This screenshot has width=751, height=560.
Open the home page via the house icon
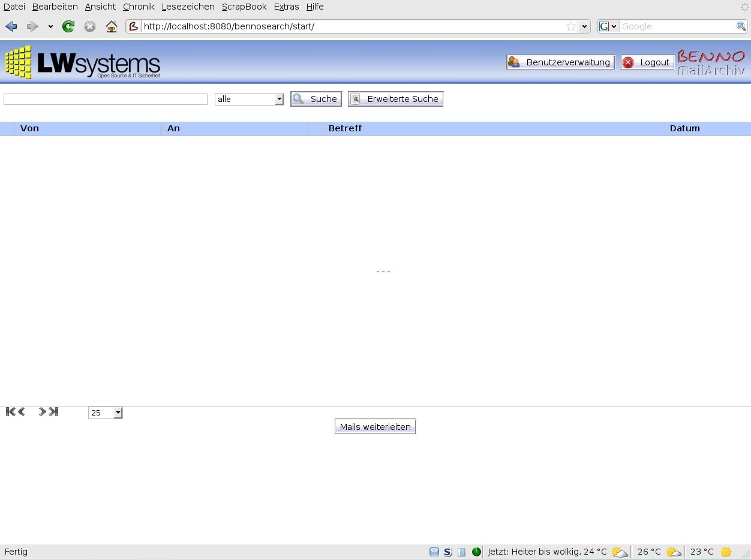point(111,26)
